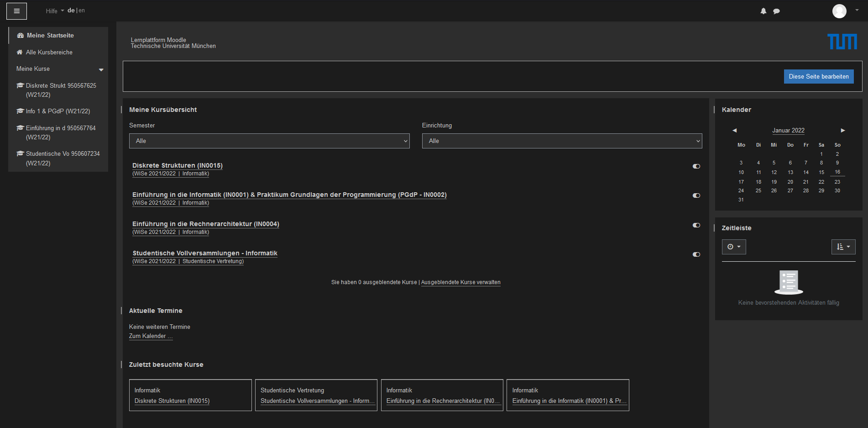Open the messages speech bubble icon
The height and width of the screenshot is (428, 868).
click(x=776, y=11)
